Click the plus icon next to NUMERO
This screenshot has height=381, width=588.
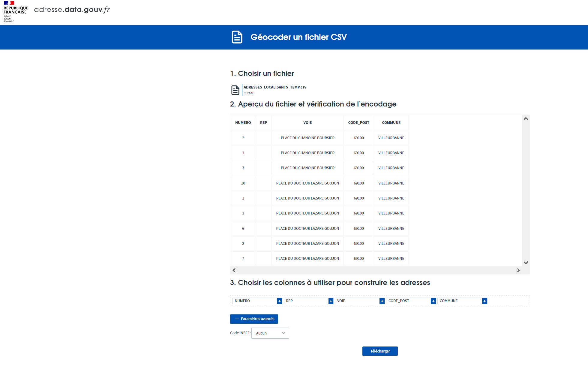point(280,301)
